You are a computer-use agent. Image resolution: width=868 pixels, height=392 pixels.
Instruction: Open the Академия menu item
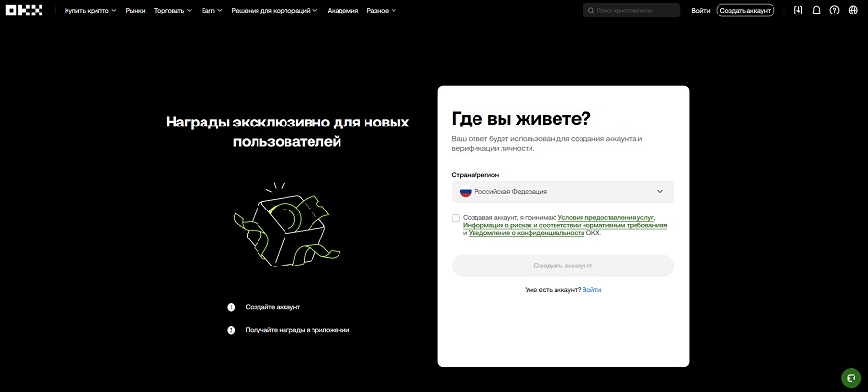(x=342, y=11)
